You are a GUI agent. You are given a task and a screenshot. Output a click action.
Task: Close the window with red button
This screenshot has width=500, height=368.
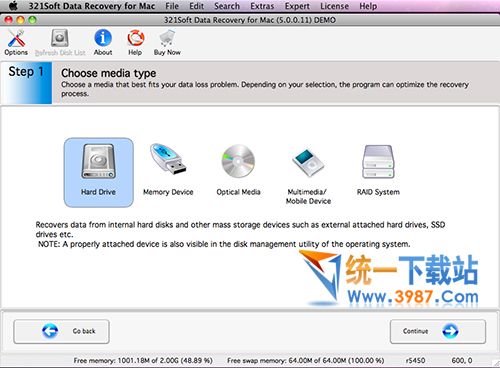point(8,20)
